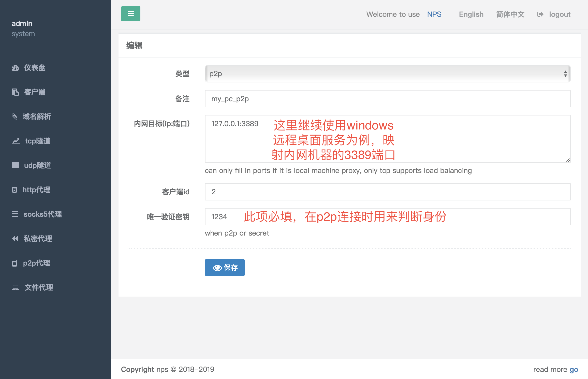Image resolution: width=588 pixels, height=379 pixels.
Task: Click the 备注 field containing my_pc_p2p
Action: [x=388, y=99]
